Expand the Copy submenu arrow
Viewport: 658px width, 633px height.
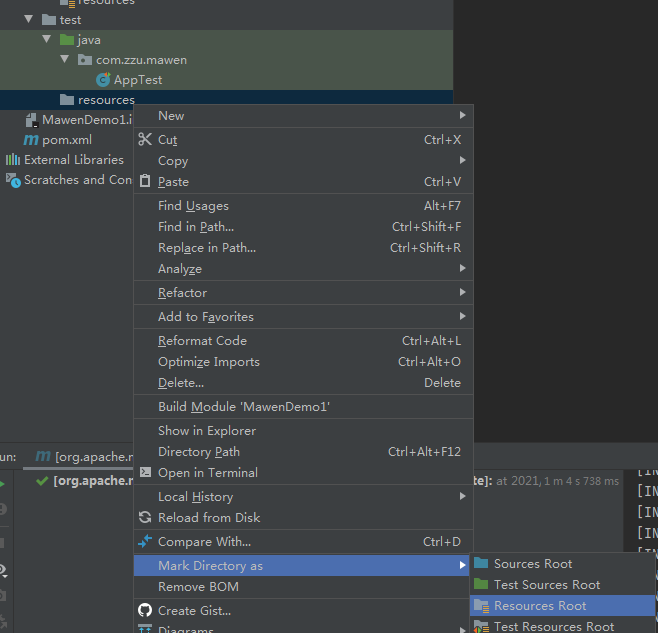pyautogui.click(x=462, y=160)
